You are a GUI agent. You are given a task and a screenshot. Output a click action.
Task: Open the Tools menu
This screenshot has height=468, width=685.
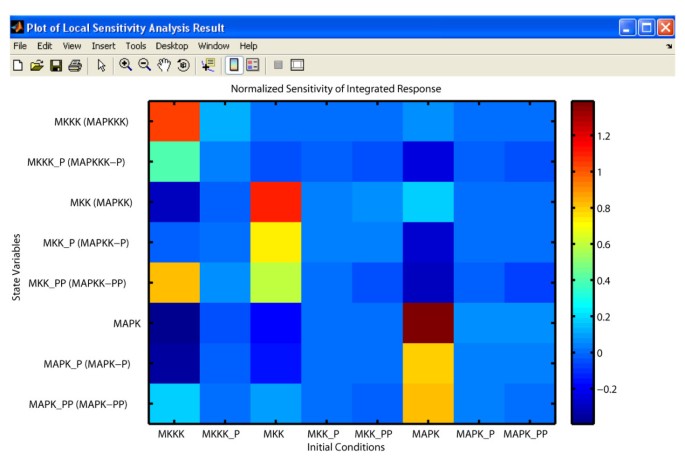click(136, 46)
